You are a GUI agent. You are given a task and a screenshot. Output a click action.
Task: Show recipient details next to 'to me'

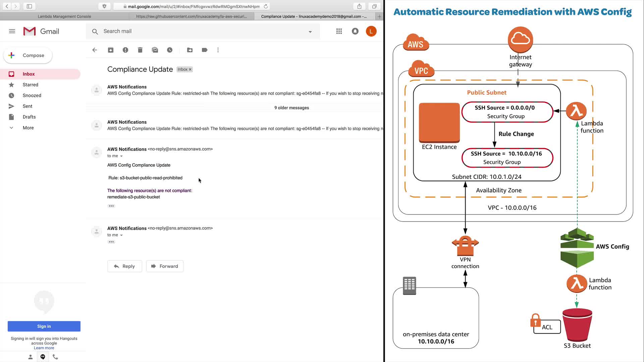click(121, 156)
